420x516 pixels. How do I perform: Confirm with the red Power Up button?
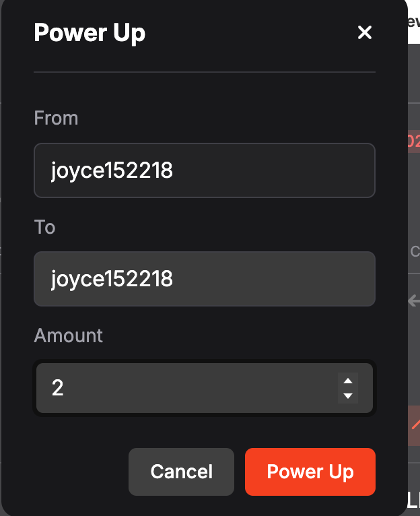pyautogui.click(x=310, y=472)
